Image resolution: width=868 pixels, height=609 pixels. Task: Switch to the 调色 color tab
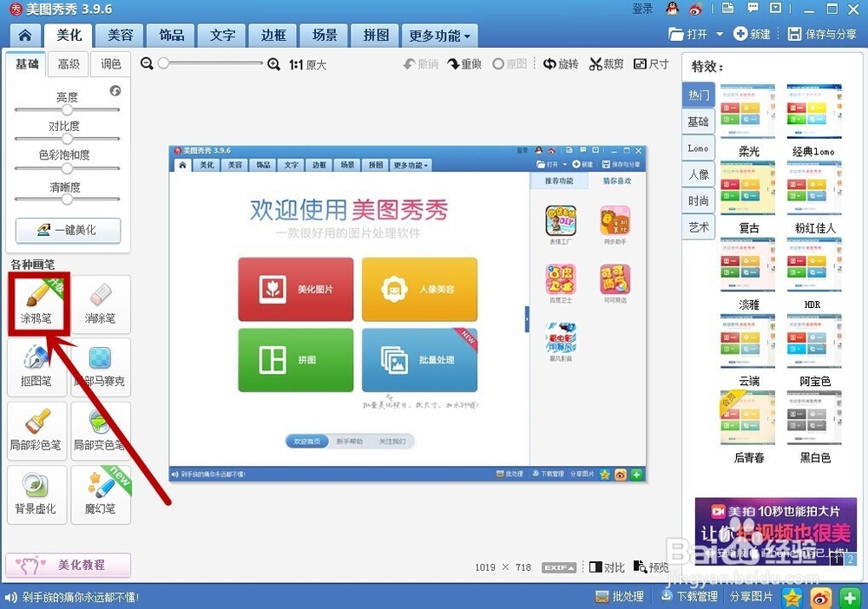(111, 64)
